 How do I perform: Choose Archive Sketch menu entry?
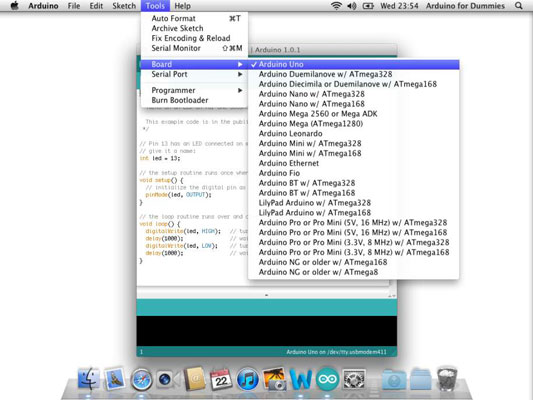[194, 28]
